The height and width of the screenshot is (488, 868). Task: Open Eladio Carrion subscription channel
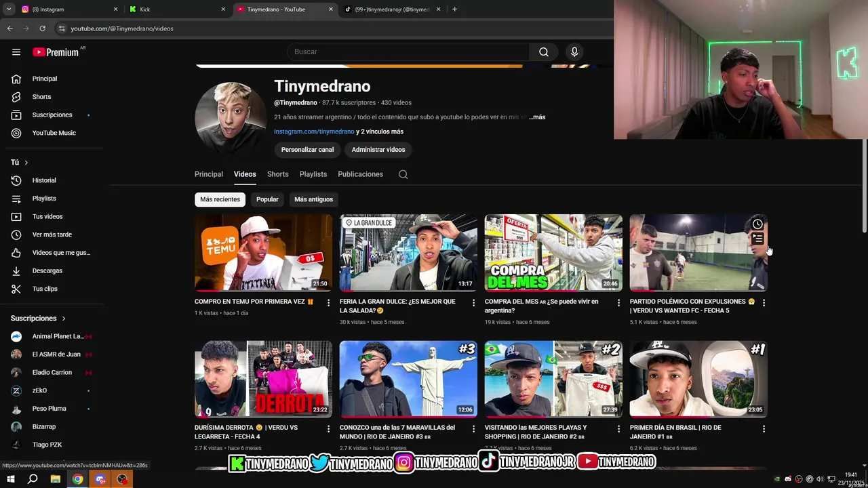(52, 372)
